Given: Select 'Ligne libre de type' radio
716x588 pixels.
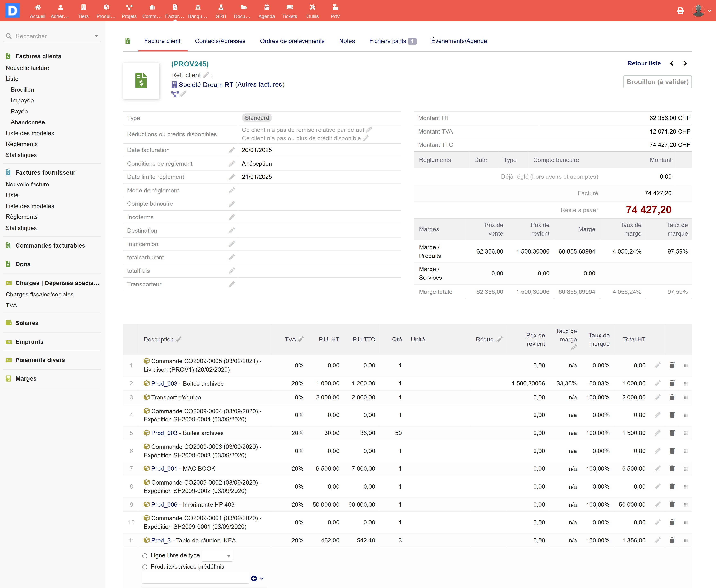Looking at the screenshot, I should click(145, 556).
